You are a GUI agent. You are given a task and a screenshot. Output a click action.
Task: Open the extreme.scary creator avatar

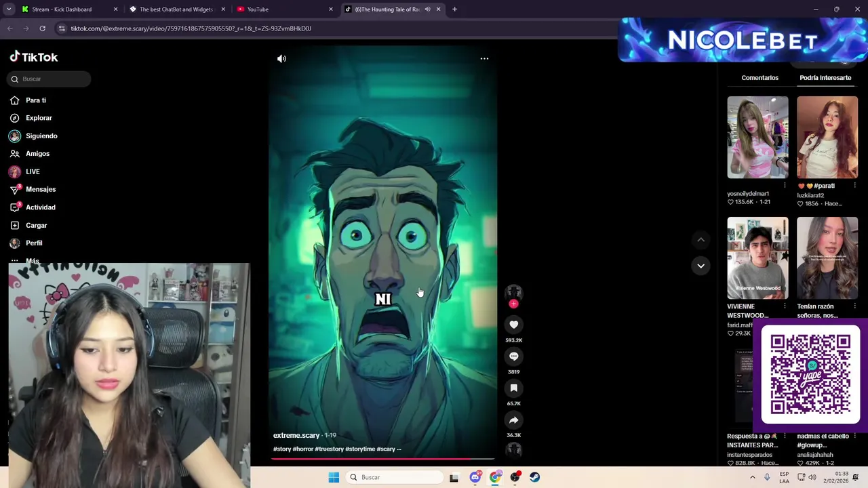513,292
